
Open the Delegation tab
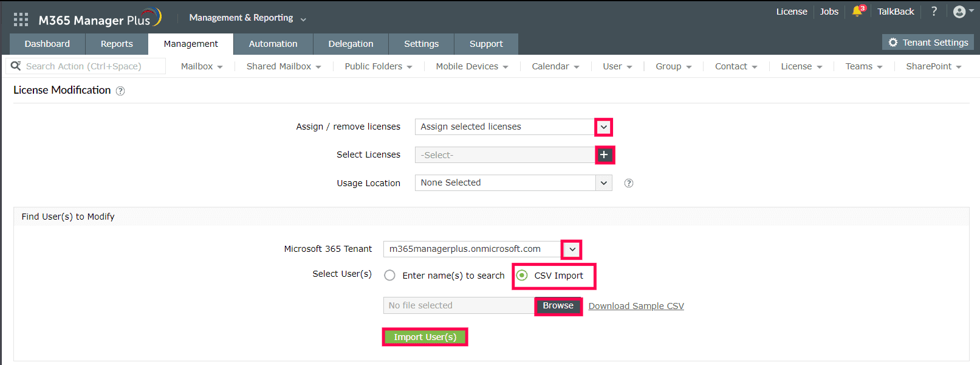pyautogui.click(x=351, y=44)
